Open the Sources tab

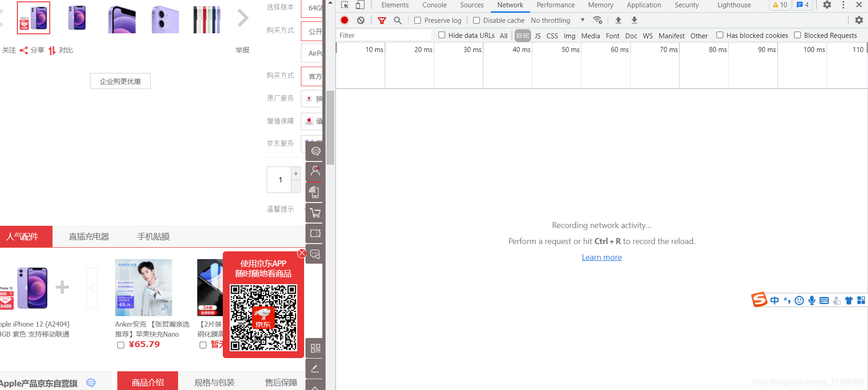pos(472,5)
